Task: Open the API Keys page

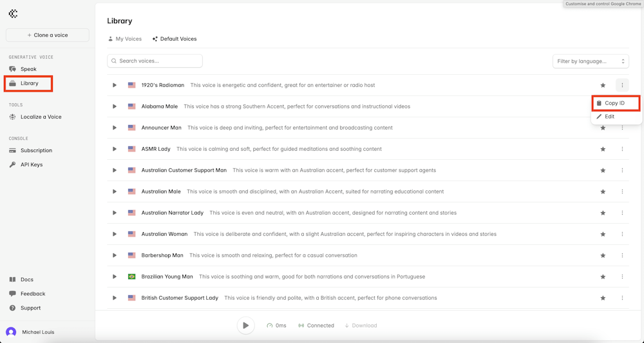Action: click(x=31, y=164)
